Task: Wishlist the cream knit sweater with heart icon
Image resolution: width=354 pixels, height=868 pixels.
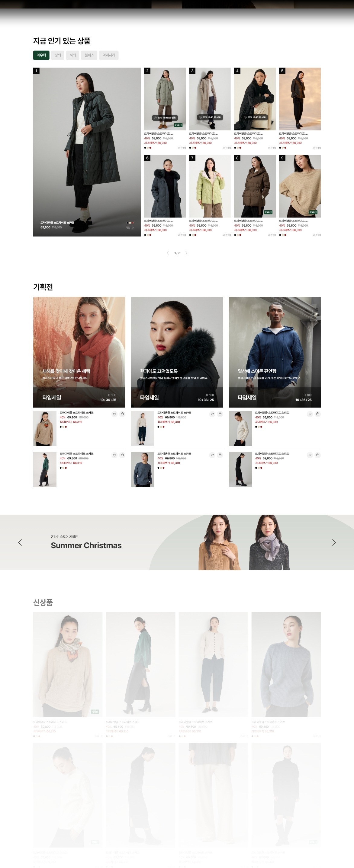Action: pyautogui.click(x=310, y=414)
